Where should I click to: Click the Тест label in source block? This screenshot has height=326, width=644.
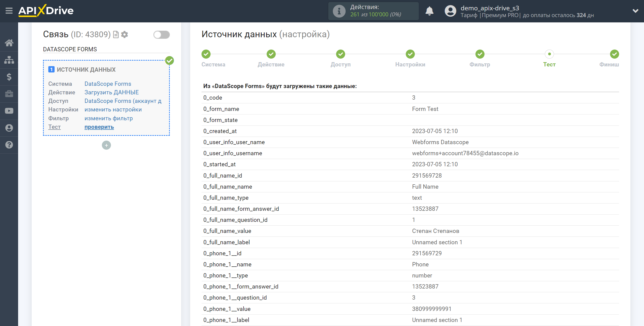click(x=54, y=127)
